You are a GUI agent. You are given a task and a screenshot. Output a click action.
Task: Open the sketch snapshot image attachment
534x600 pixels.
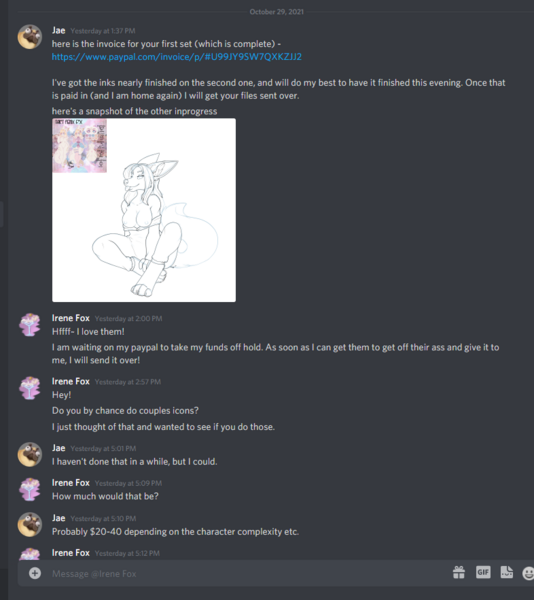point(144,210)
